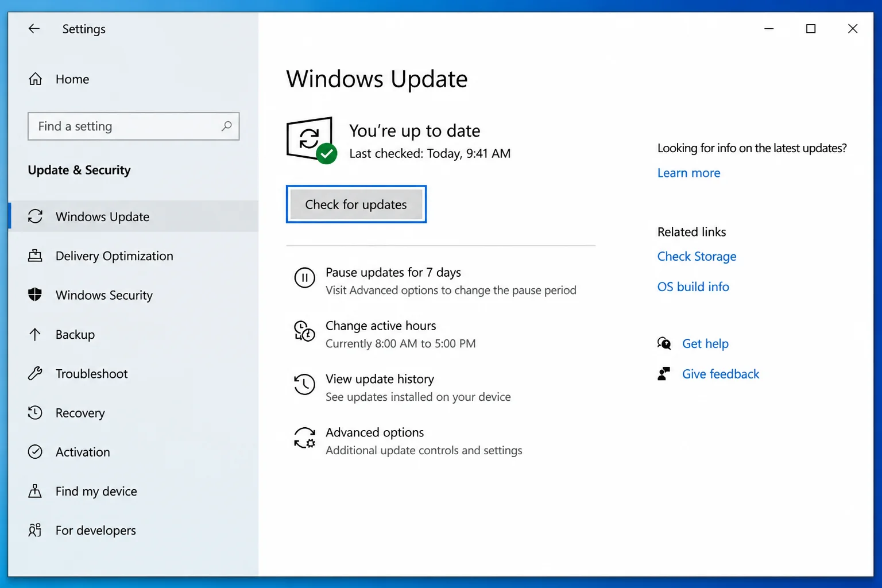This screenshot has height=588, width=882.
Task: Click the up-to-date status icon with green check
Action: pyautogui.click(x=311, y=140)
